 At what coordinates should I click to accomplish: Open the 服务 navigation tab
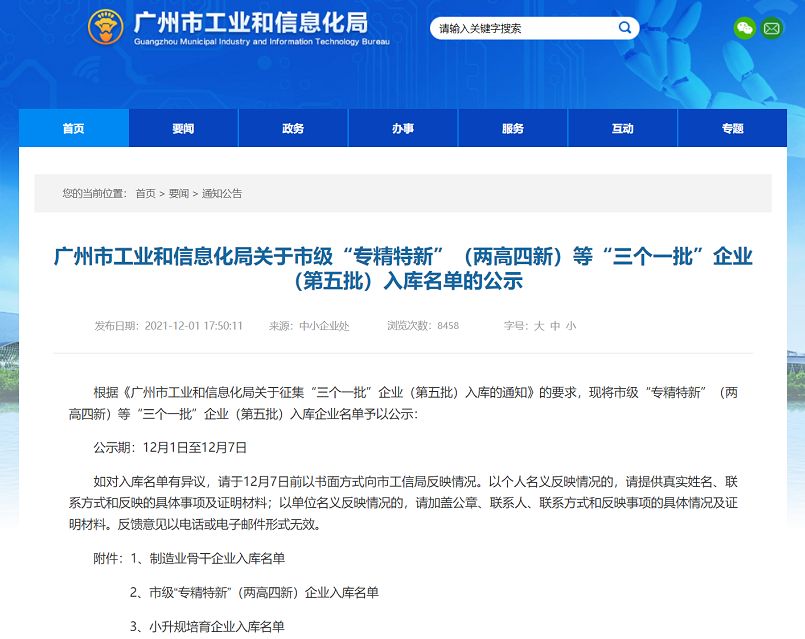pos(513,128)
